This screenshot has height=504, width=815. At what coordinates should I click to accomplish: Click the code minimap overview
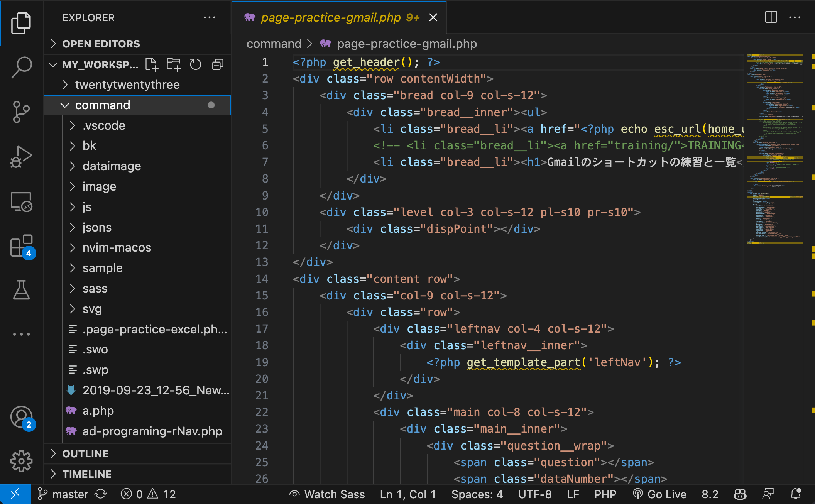(775, 149)
